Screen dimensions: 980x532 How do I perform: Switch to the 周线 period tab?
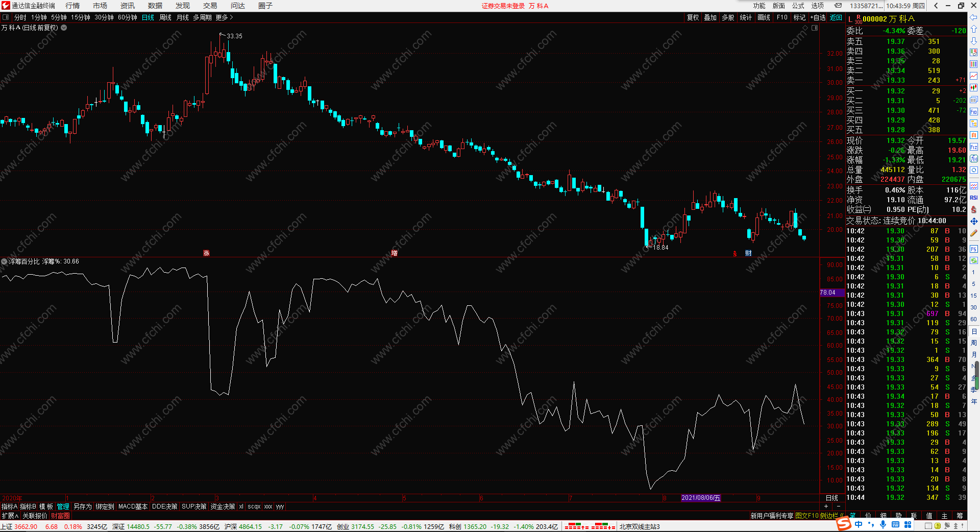(165, 17)
